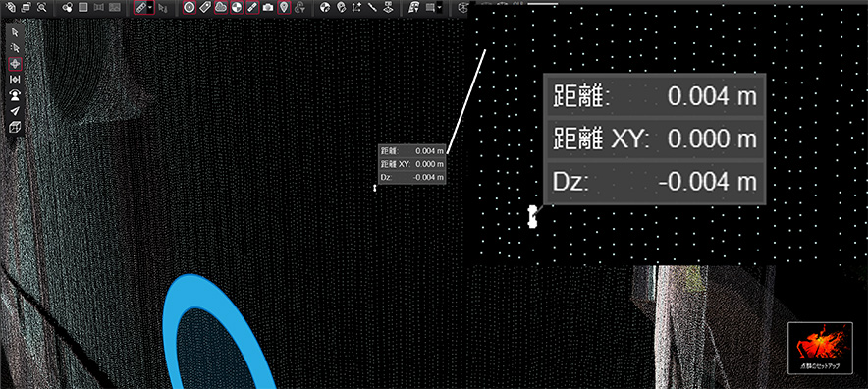Select the arrow pointer tool in left toolbar
Screen dimensions: 868x389
point(15,31)
